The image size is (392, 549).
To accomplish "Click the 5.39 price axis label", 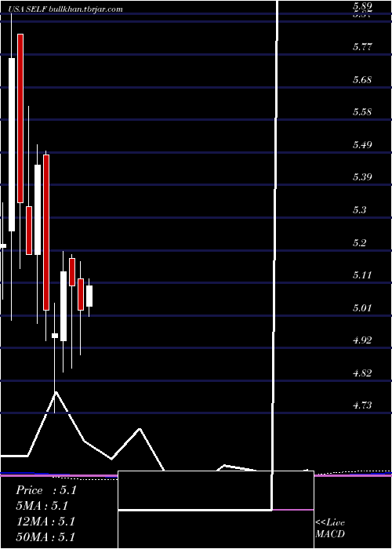I will click(x=362, y=176).
